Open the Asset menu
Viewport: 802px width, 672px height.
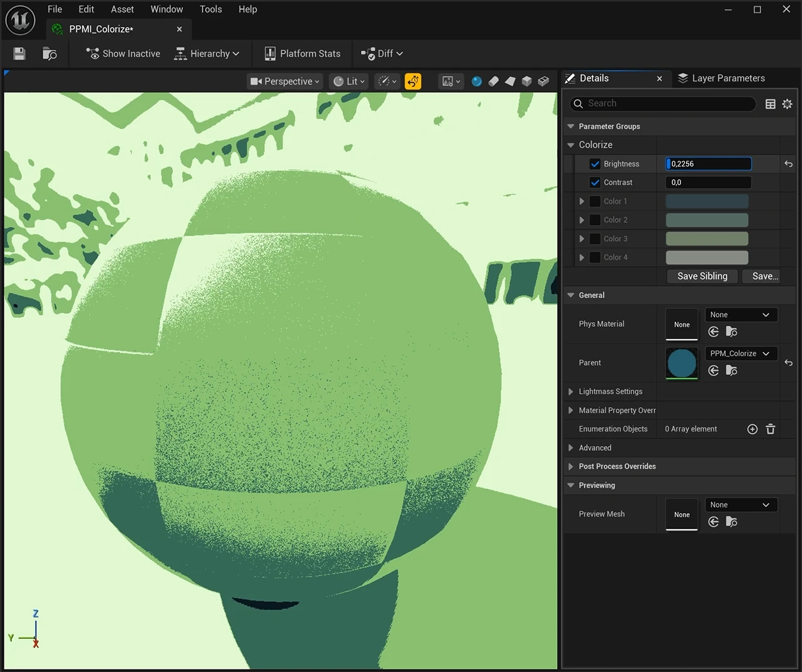tap(122, 9)
